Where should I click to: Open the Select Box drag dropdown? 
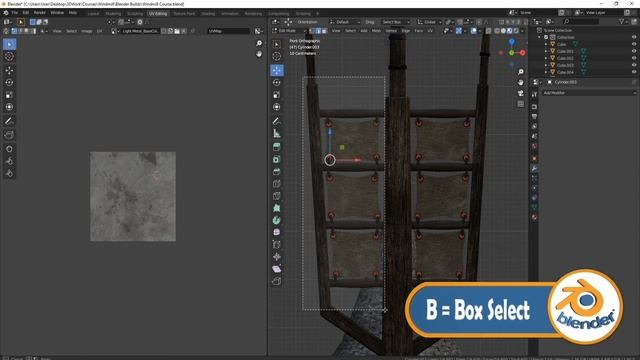click(395, 22)
